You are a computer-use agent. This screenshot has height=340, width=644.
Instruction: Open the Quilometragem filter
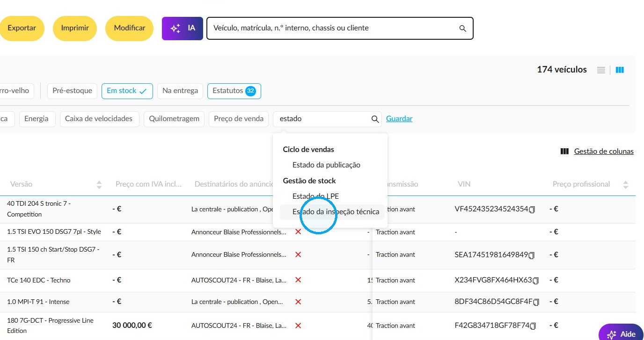(x=174, y=119)
